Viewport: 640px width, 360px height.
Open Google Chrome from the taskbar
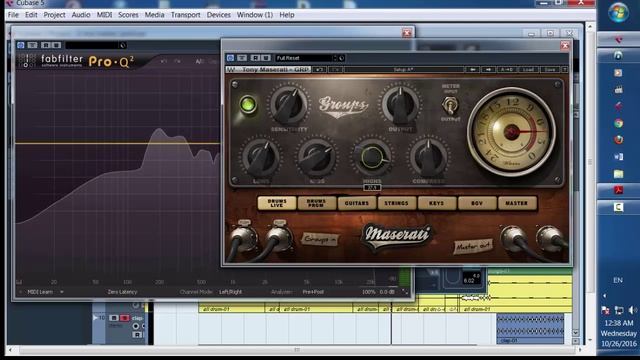click(618, 123)
